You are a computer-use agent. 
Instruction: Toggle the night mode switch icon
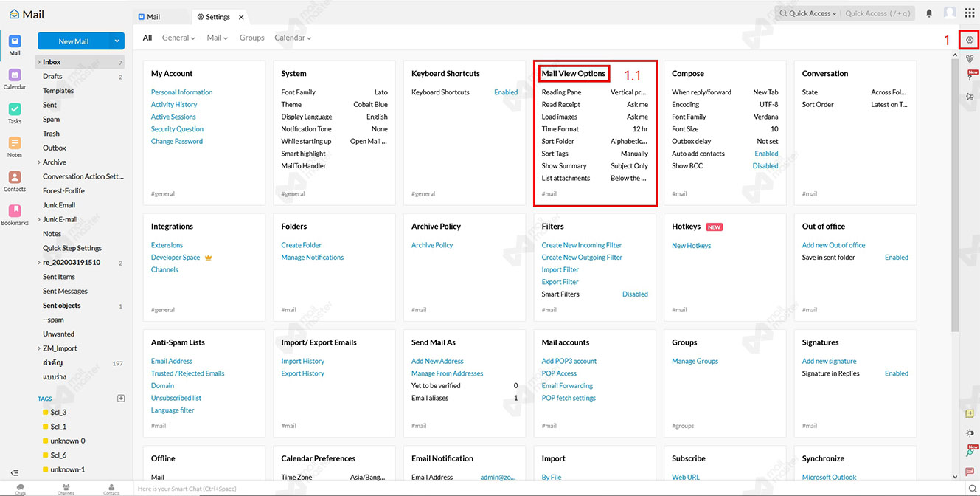pyautogui.click(x=970, y=433)
